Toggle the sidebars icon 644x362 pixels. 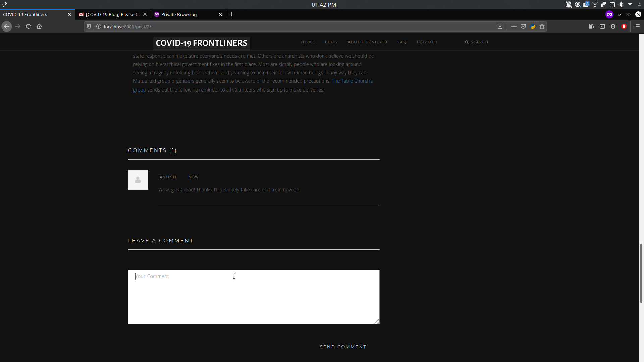pos(602,26)
